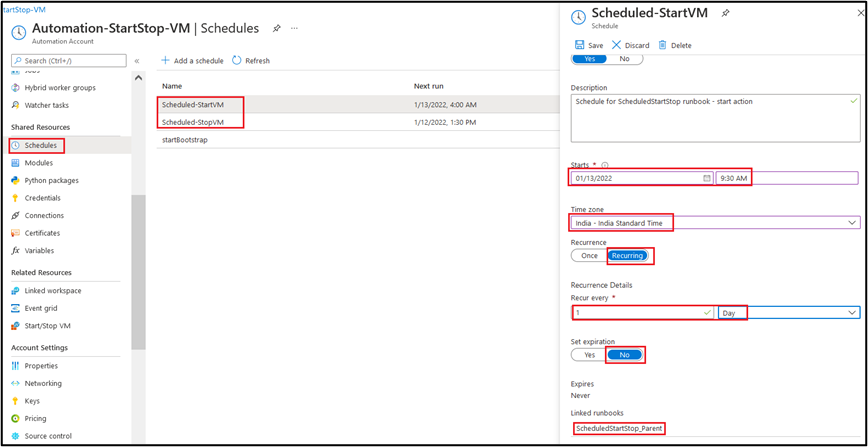The image size is (868, 447).
Task: Click the Certificates icon
Action: pyautogui.click(x=16, y=233)
